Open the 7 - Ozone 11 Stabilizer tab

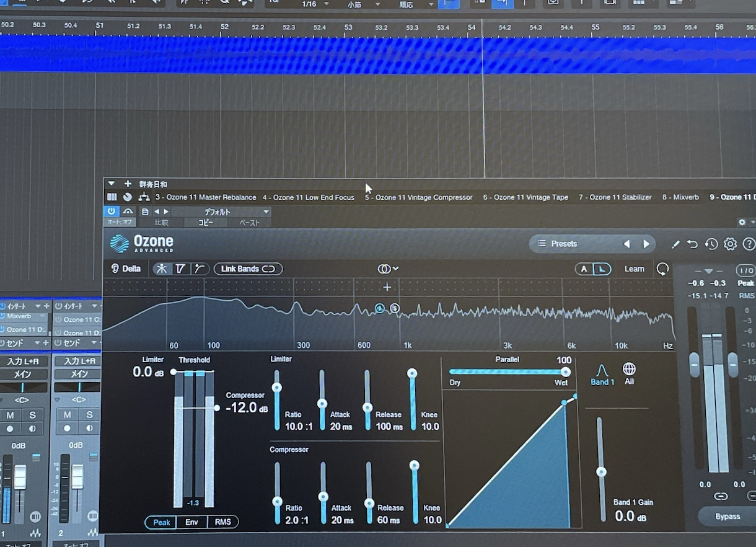(x=615, y=197)
